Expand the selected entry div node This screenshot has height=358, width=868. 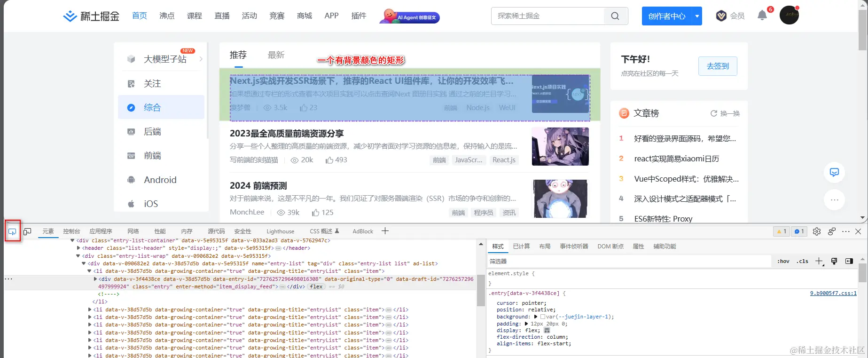coord(95,279)
